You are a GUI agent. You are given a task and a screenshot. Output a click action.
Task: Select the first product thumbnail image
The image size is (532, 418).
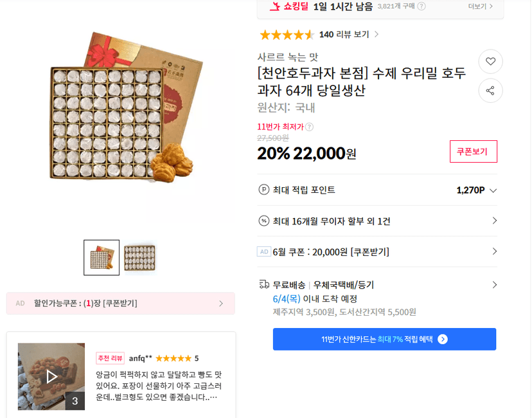tap(102, 257)
